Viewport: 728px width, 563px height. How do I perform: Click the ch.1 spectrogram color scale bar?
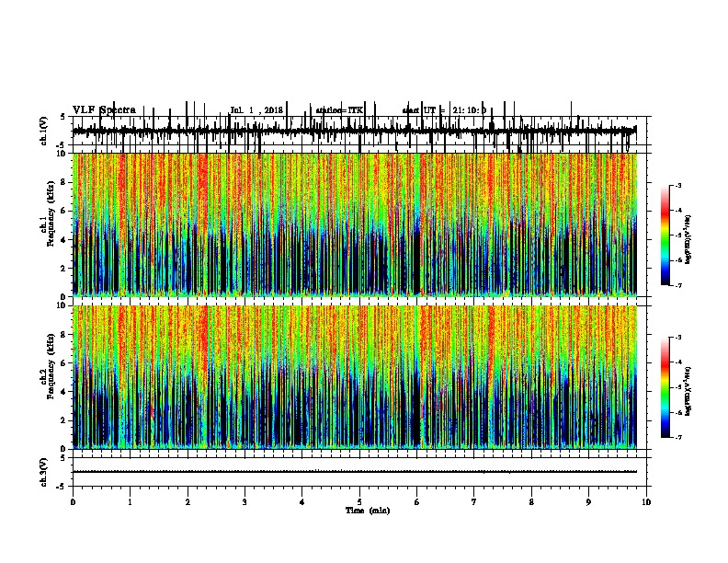pos(665,236)
